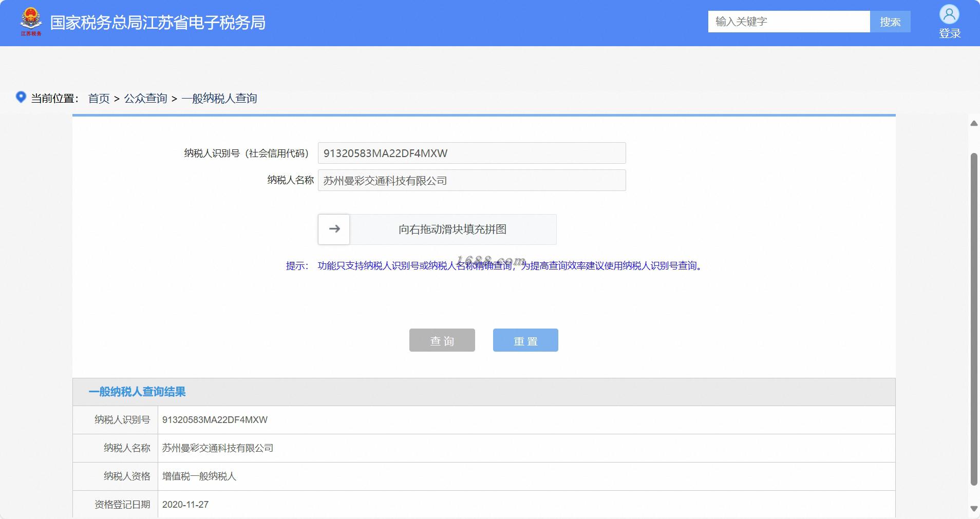Click the scrollbar up arrow
The width and height of the screenshot is (980, 519).
(x=974, y=123)
